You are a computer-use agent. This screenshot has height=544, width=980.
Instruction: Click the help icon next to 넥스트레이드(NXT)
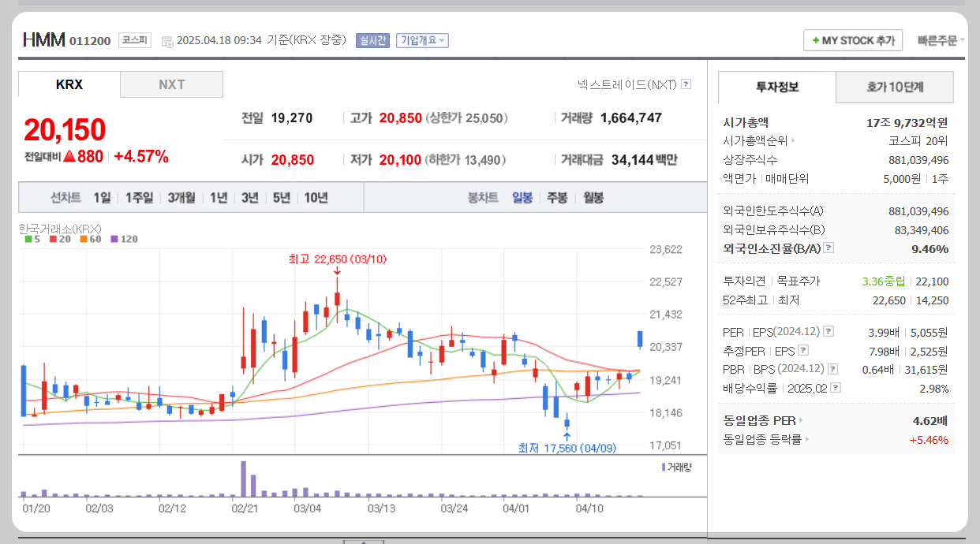point(686,84)
